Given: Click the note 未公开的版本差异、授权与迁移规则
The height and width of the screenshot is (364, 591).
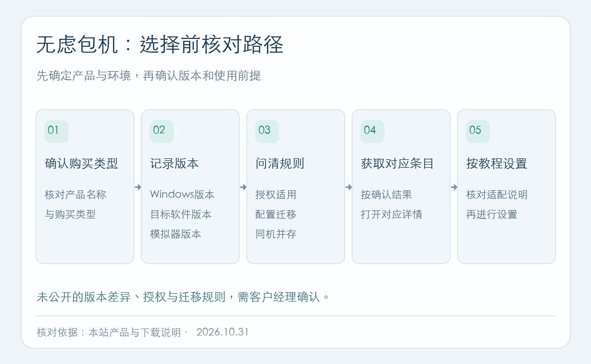Looking at the screenshot, I should point(131,297).
